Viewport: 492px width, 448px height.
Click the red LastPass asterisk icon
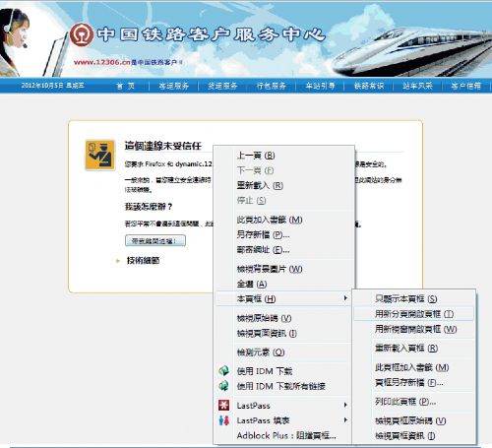tap(223, 406)
